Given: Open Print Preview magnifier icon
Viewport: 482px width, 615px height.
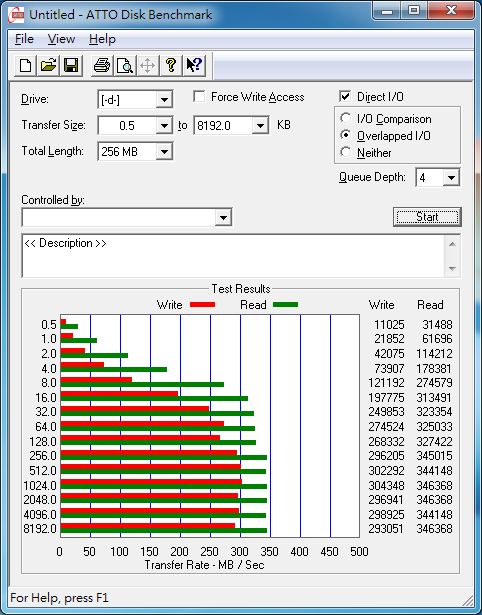Looking at the screenshot, I should [125, 65].
